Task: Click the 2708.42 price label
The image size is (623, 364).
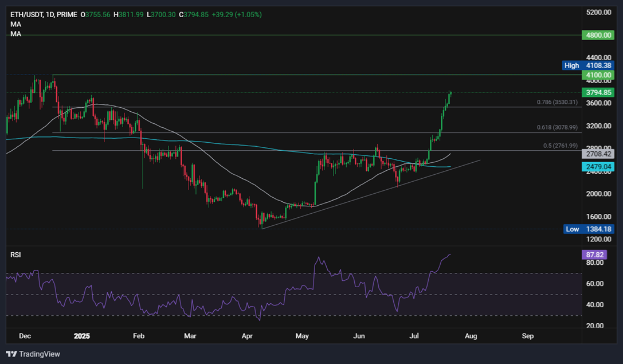Action: tap(597, 154)
